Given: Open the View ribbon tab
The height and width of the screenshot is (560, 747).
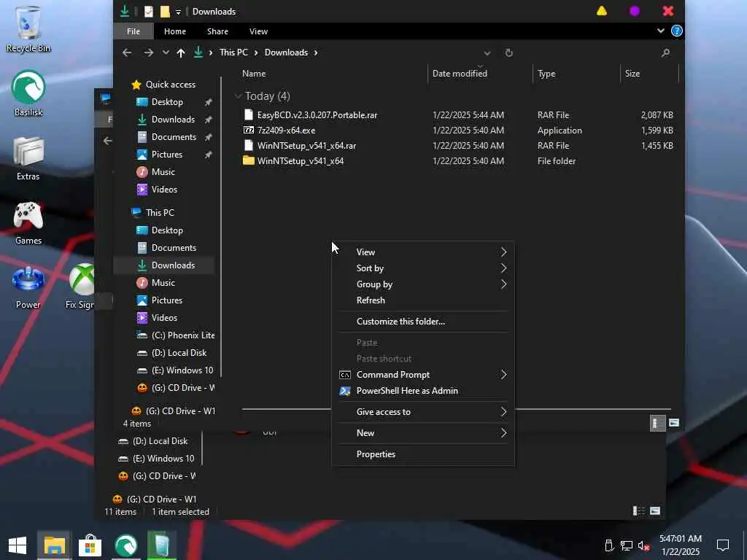Looking at the screenshot, I should point(258,31).
